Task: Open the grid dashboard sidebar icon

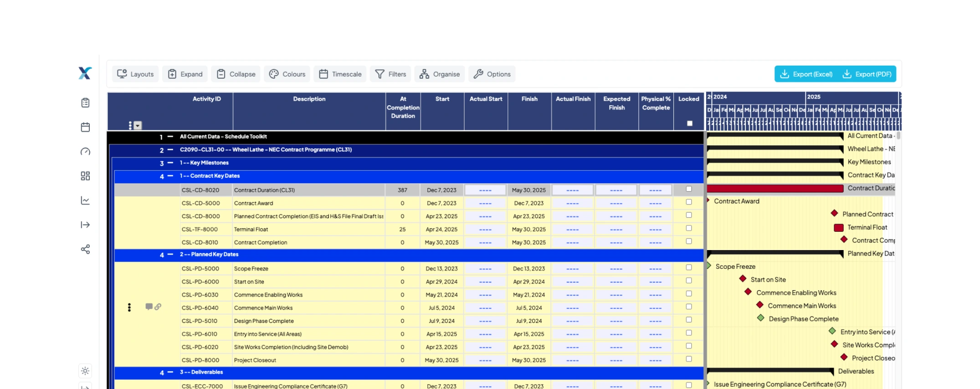Action: [85, 176]
